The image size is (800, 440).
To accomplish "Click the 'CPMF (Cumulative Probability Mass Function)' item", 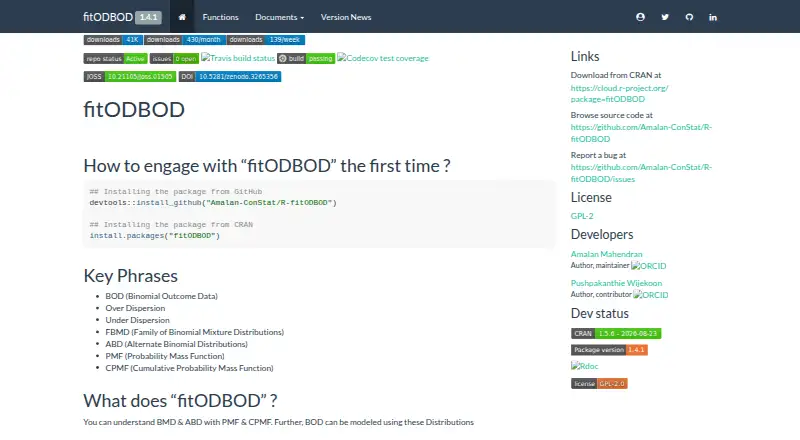I will tap(189, 368).
